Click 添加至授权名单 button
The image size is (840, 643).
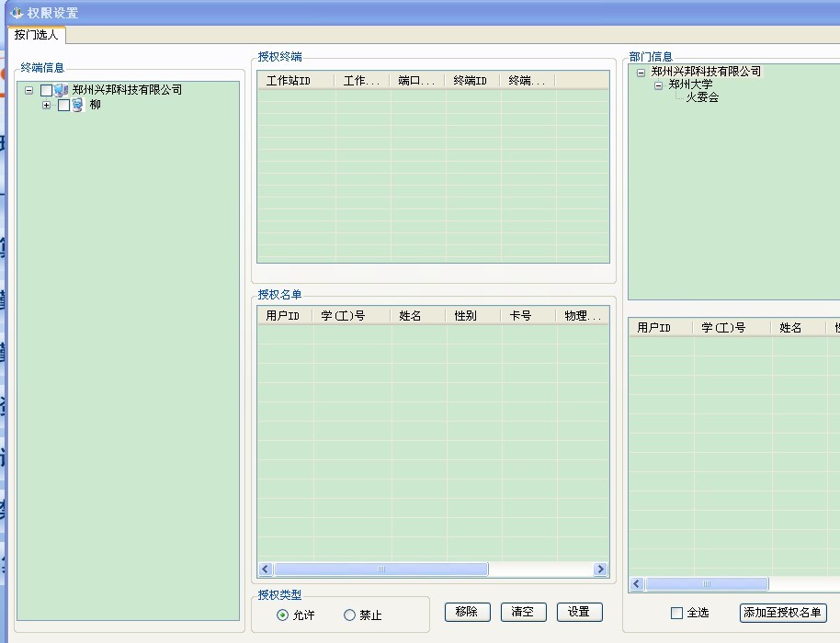(x=783, y=613)
